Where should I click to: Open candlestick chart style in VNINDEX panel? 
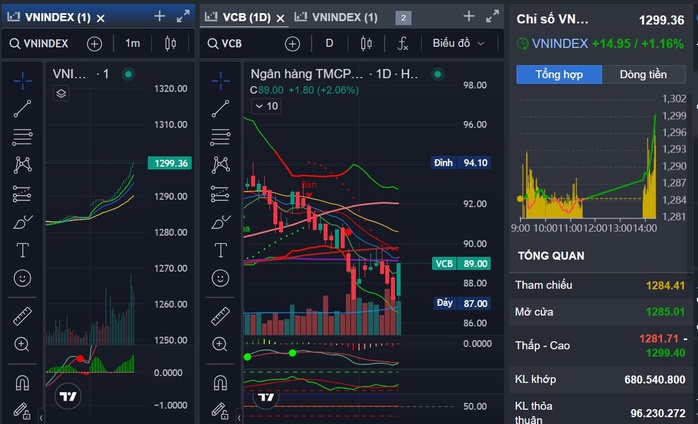[x=170, y=43]
